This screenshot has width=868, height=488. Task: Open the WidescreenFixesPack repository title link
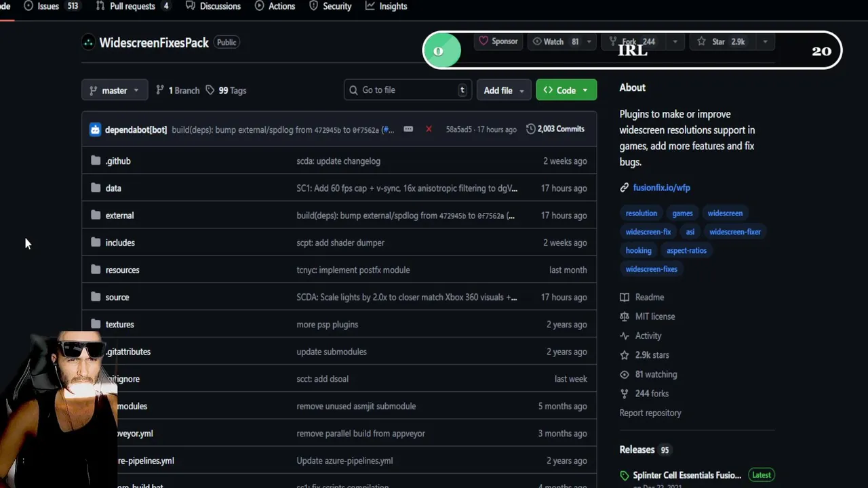point(154,43)
